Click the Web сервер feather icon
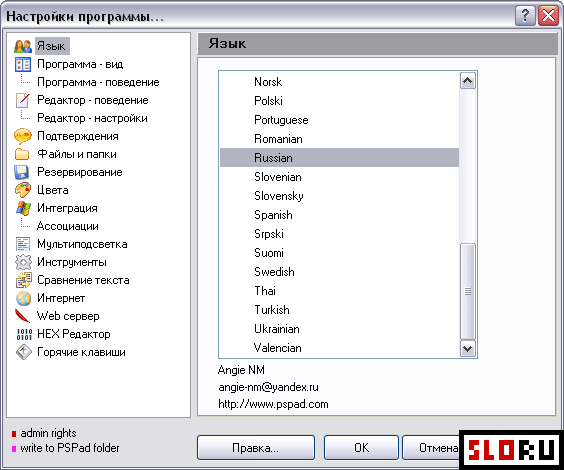The image size is (564, 470). click(22, 316)
